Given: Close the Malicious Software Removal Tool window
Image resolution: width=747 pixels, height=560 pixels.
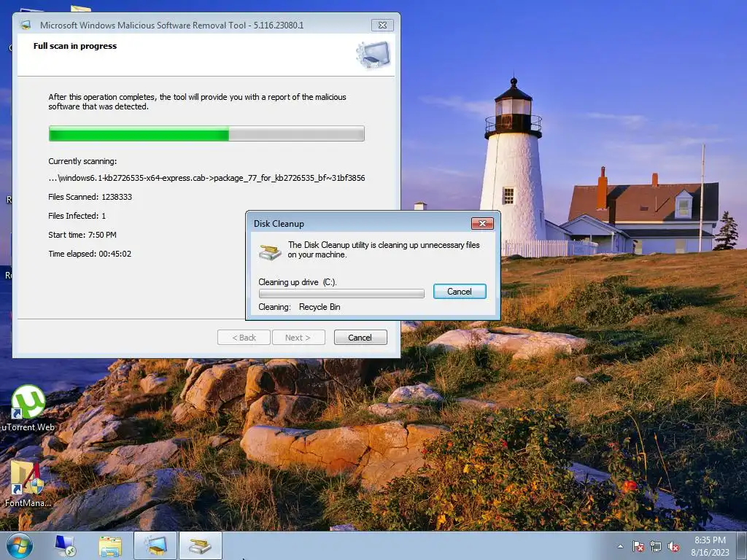Looking at the screenshot, I should tap(382, 26).
